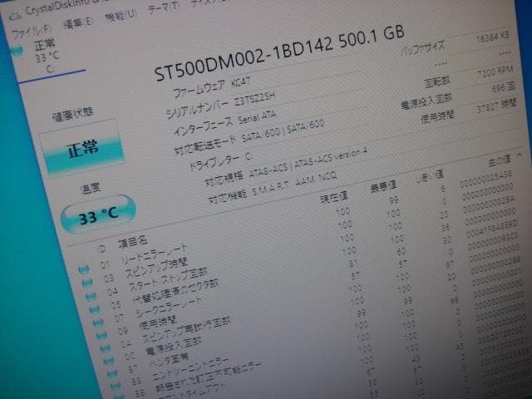Click status icon for スタート/ストップ回数 row

click(91, 297)
